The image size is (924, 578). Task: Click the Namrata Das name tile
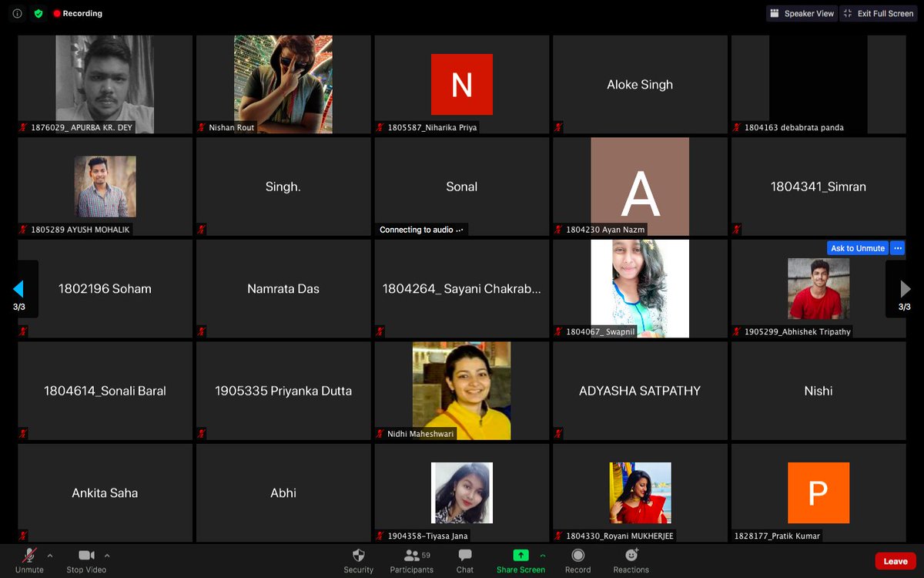click(x=283, y=289)
